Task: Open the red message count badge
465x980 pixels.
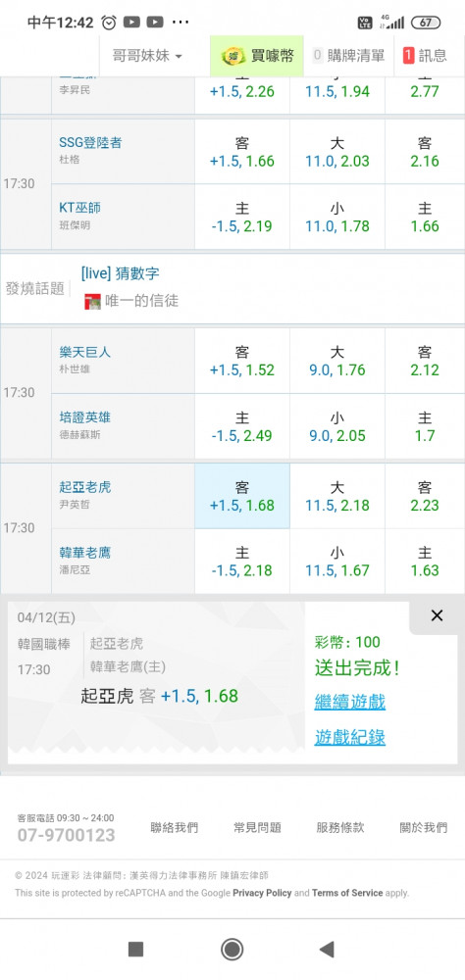Action: (x=409, y=56)
